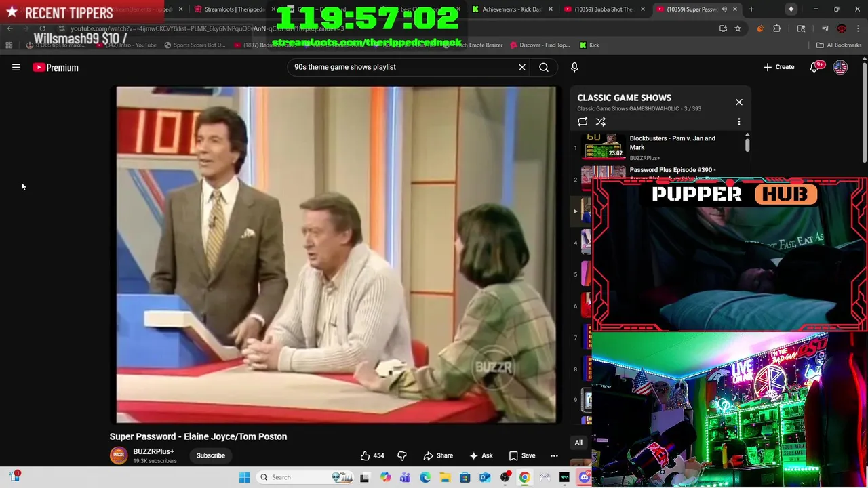
Task: Open Task View on the taskbar
Action: tap(365, 477)
